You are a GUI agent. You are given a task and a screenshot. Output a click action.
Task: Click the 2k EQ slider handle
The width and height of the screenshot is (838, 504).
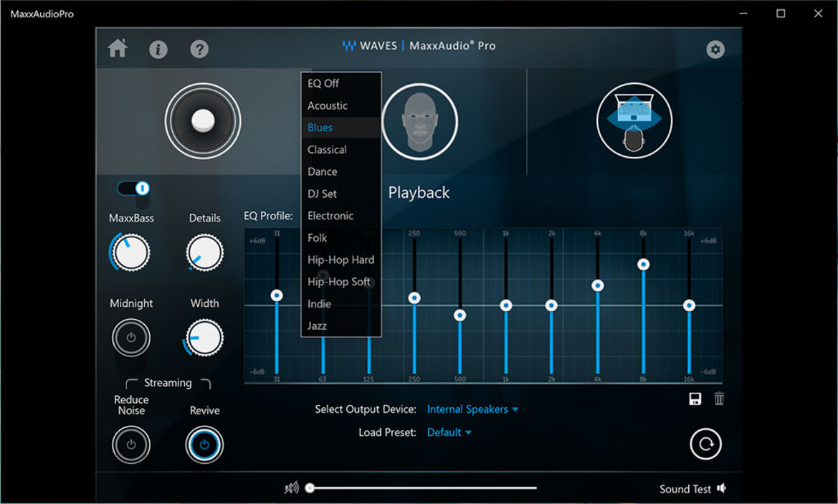pos(551,305)
